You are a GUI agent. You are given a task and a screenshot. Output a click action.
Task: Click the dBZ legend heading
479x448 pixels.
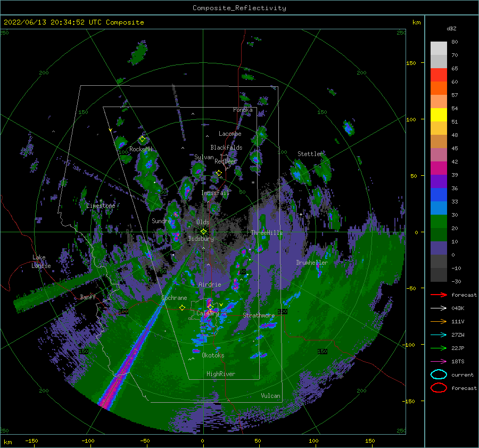tap(451, 28)
